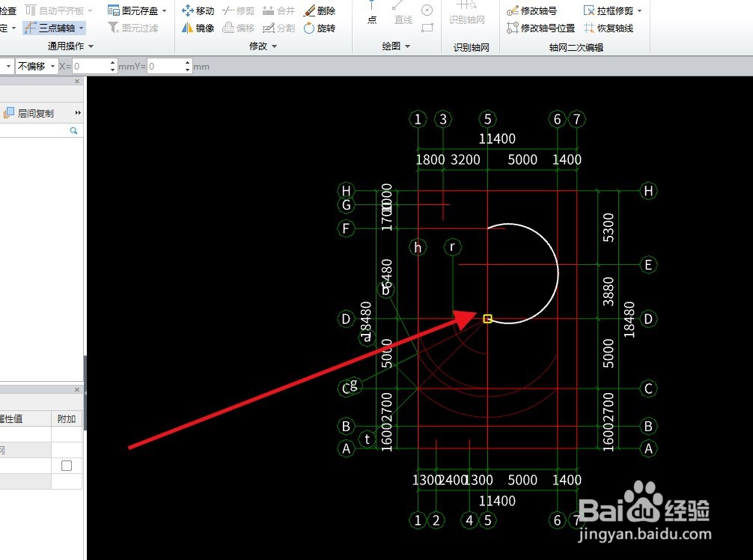Select the 直线 line drawing tool
Screen dimensions: 753x560
pyautogui.click(x=403, y=13)
